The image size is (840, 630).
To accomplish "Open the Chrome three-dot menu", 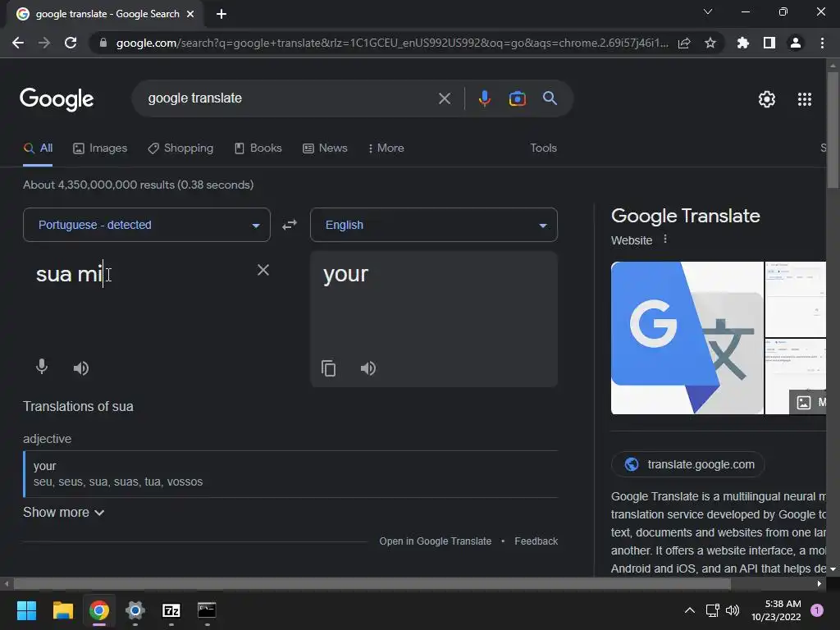I will click(x=822, y=43).
